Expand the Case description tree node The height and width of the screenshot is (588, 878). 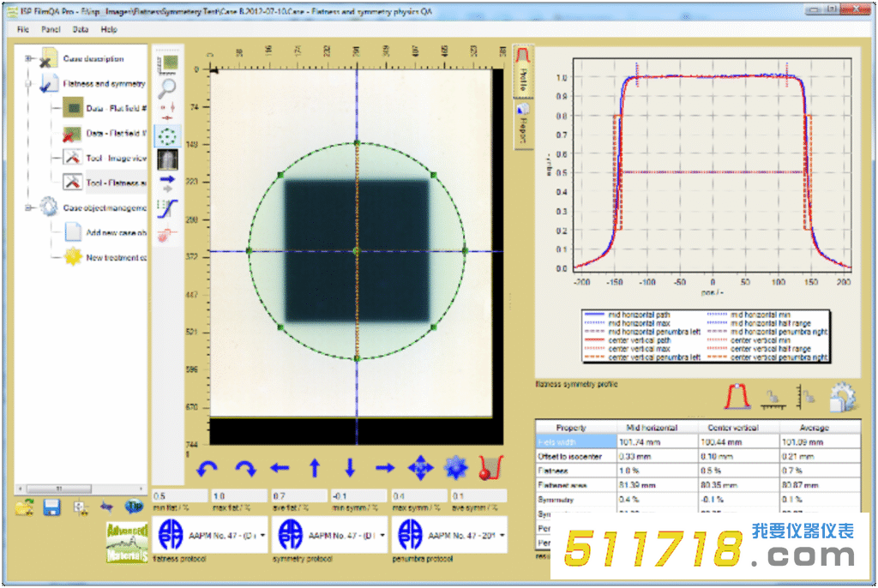click(x=29, y=59)
